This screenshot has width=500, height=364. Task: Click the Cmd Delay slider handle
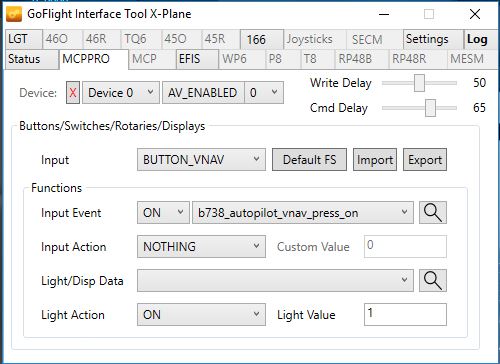(x=430, y=108)
